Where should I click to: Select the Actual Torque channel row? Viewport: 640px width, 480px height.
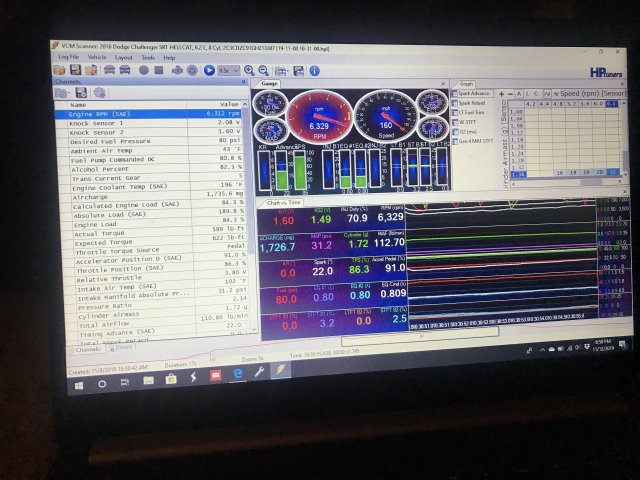coord(154,233)
